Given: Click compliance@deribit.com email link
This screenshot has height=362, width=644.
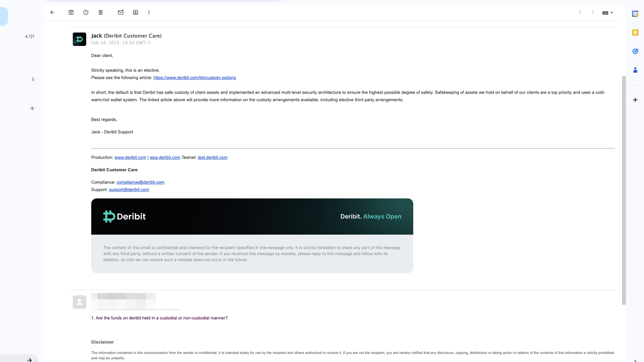Looking at the screenshot, I should point(140,182).
